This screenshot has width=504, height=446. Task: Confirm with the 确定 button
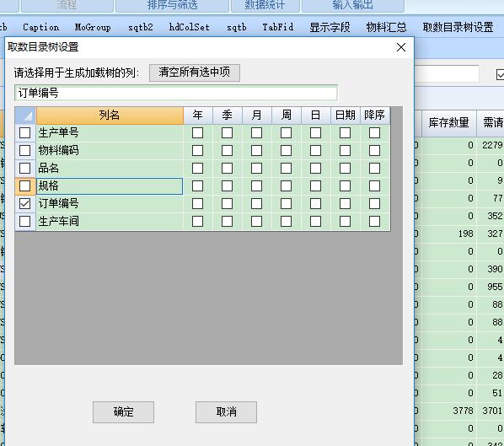[123, 412]
